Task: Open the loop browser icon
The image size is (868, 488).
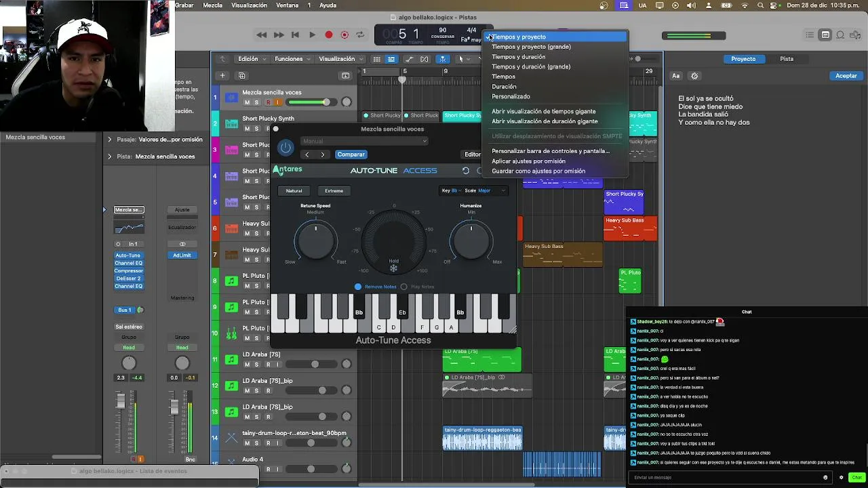Action: [840, 35]
